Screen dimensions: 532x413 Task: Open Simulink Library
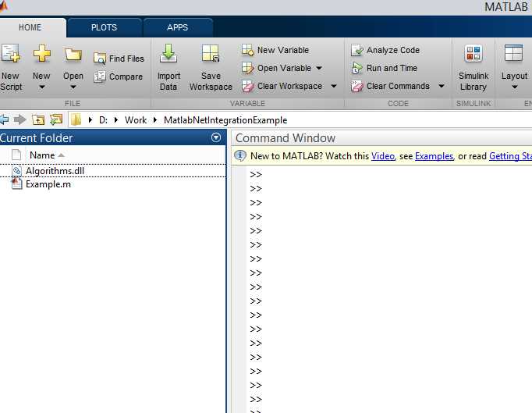tap(473, 67)
